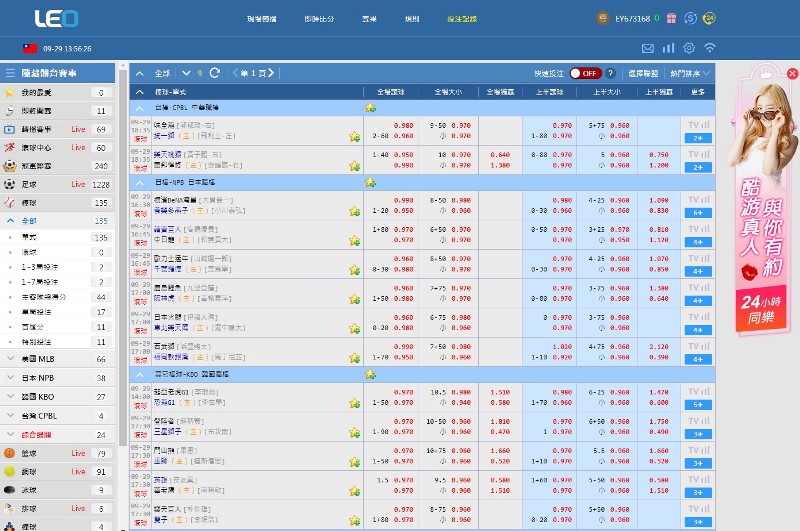Toggle the quick bet OFF switch

[x=585, y=73]
